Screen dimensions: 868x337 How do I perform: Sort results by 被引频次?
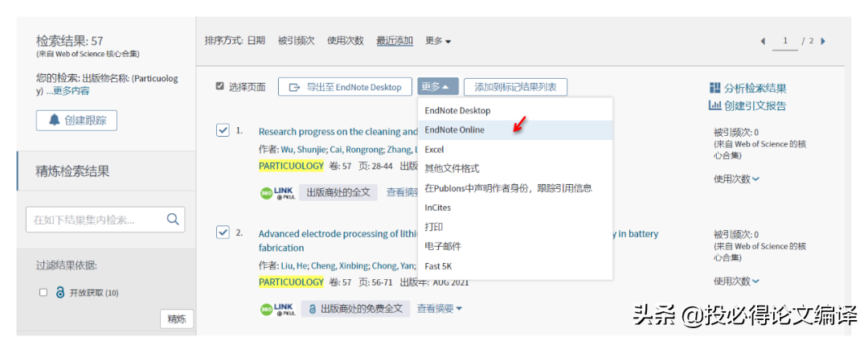pyautogui.click(x=296, y=40)
